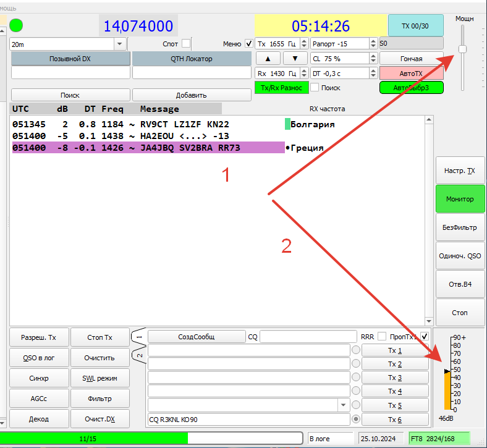Click the signal level meter bar
Image resolution: width=487 pixels, height=448 pixels.
(x=447, y=391)
